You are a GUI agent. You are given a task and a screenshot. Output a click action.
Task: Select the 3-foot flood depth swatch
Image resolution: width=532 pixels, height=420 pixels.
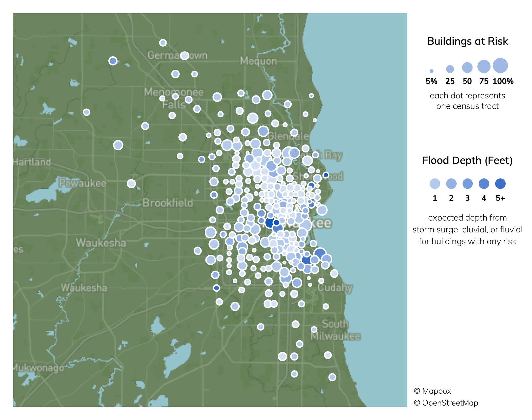(x=467, y=184)
